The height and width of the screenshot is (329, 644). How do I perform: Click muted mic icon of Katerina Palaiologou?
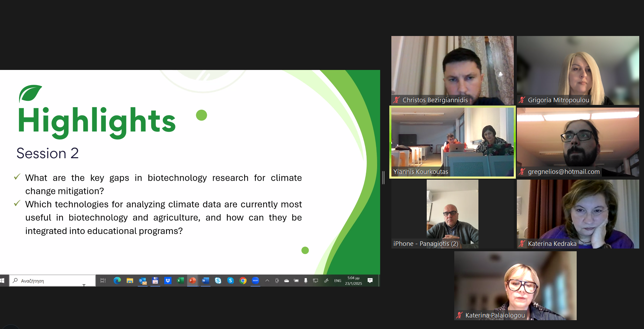tap(459, 315)
